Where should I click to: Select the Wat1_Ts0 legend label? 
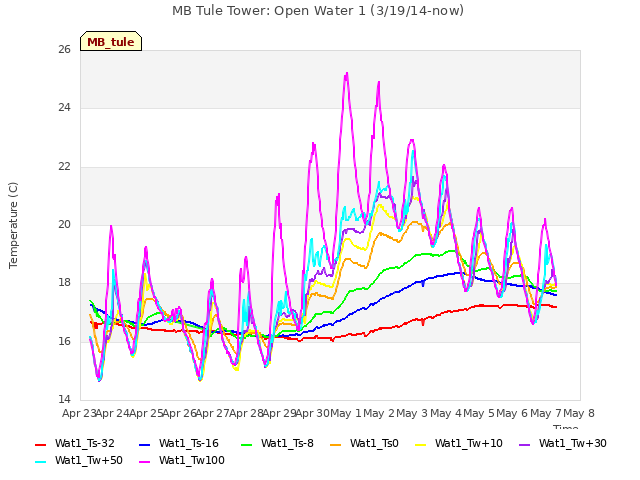[374, 444]
